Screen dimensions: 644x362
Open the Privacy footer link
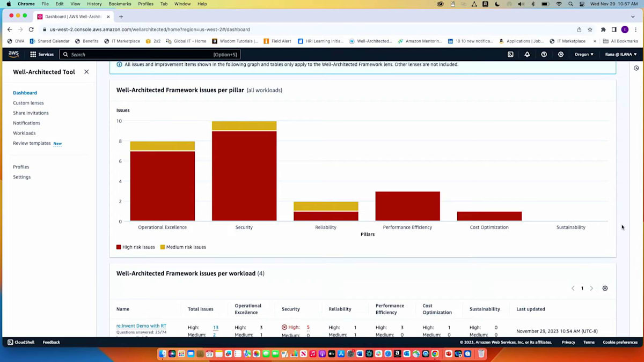pos(568,342)
